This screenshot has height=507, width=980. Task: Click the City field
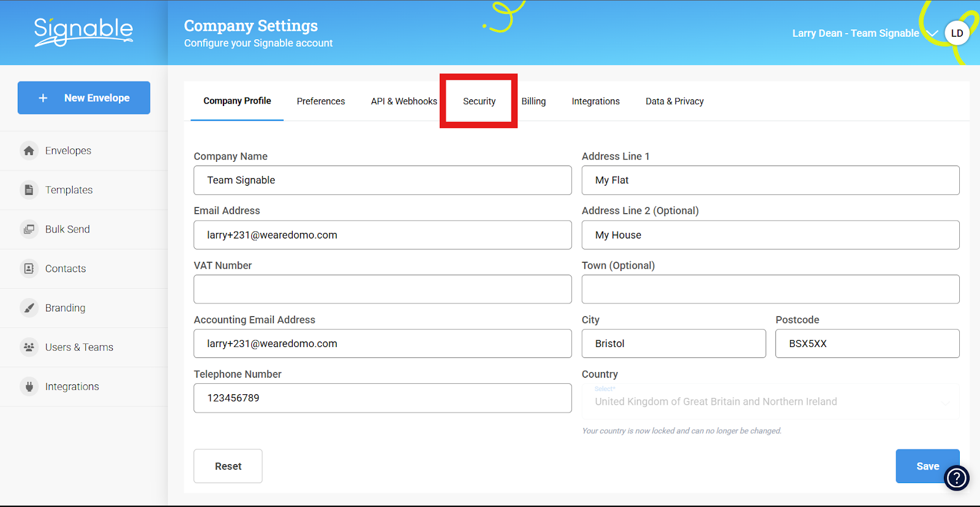click(674, 343)
